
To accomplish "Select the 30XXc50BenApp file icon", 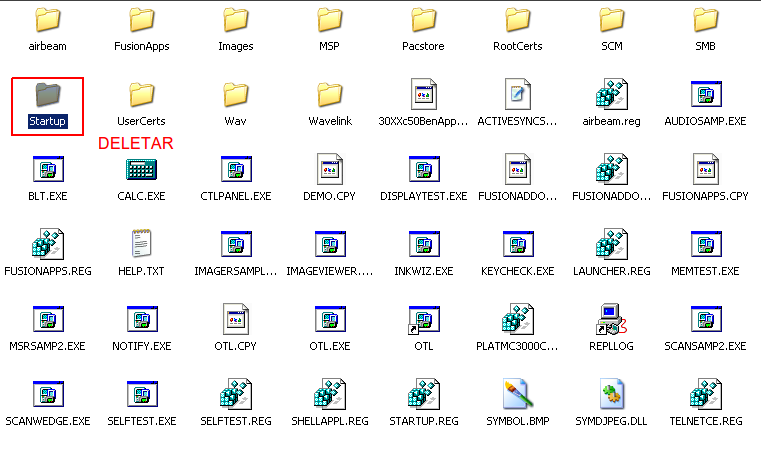I will coord(424,94).
